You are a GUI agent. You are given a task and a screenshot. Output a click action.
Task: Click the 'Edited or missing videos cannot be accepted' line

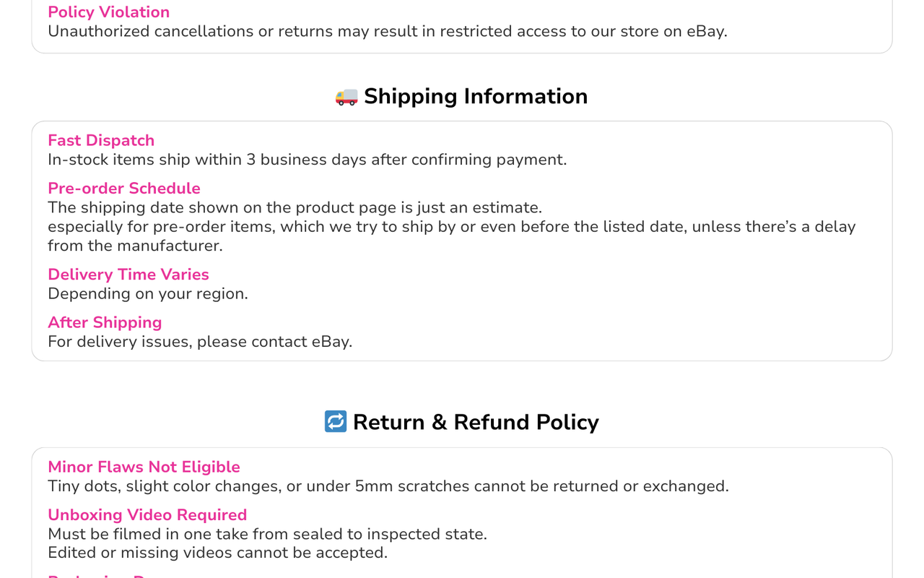point(217,553)
